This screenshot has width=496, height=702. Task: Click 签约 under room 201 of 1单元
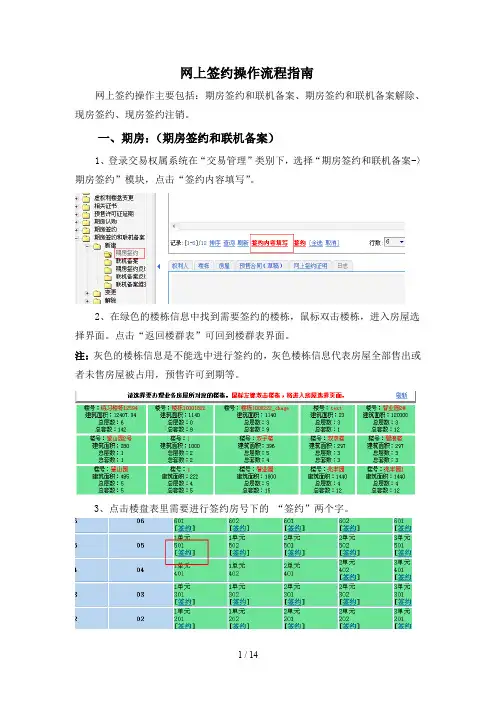pyautogui.click(x=184, y=625)
